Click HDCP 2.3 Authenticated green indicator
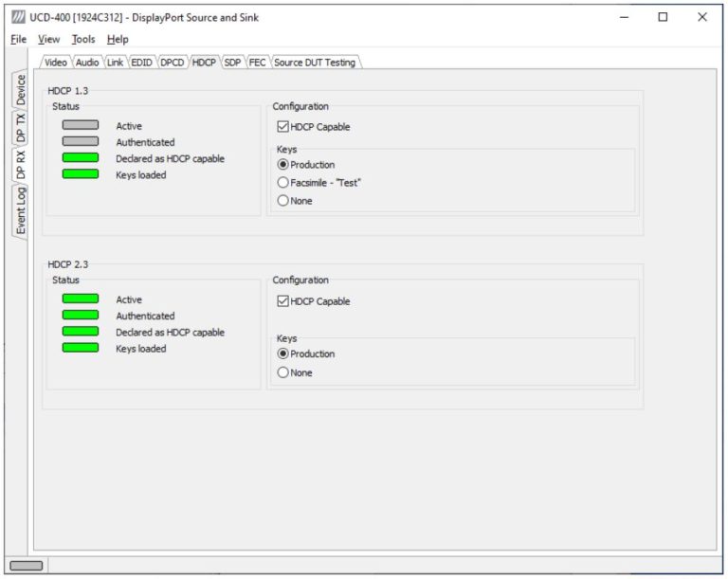This screenshot has height=579, width=728. tap(81, 316)
